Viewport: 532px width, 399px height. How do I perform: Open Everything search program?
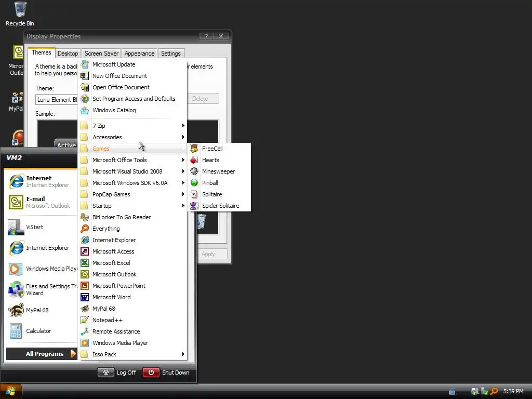pos(132,229)
